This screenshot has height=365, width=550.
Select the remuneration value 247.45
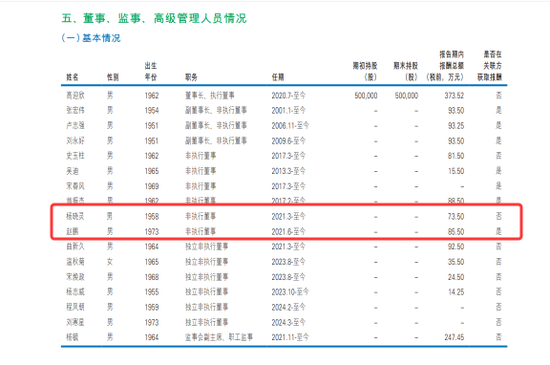click(454, 337)
